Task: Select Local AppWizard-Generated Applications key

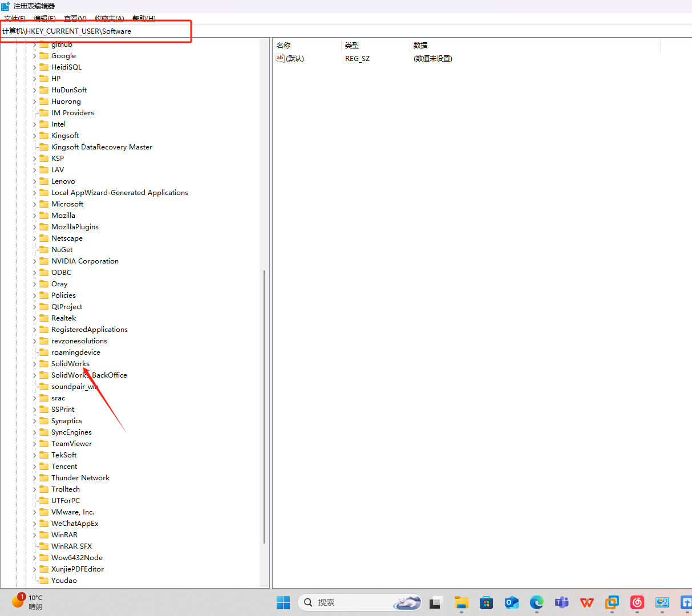Action: pyautogui.click(x=120, y=192)
